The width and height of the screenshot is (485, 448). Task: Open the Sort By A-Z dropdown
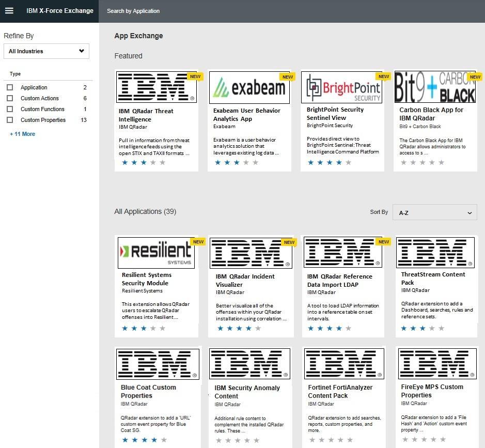434,212
